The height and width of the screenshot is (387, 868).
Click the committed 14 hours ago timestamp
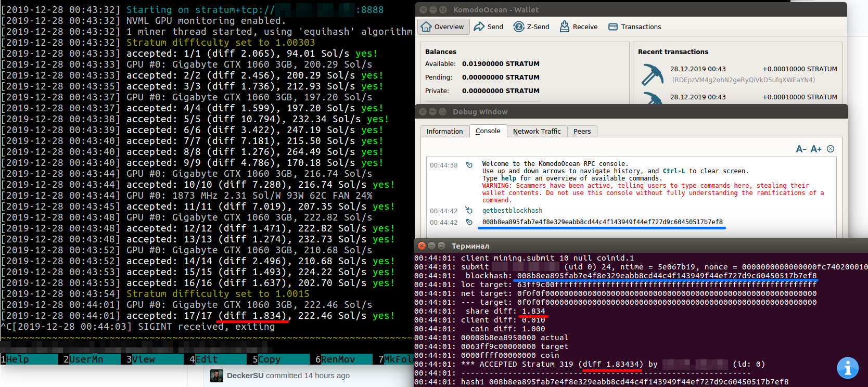point(308,376)
